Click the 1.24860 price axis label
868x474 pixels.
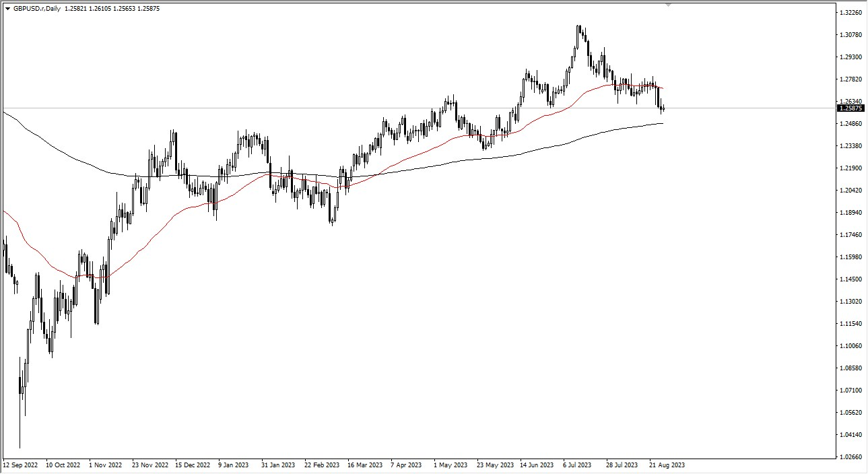tap(850, 124)
